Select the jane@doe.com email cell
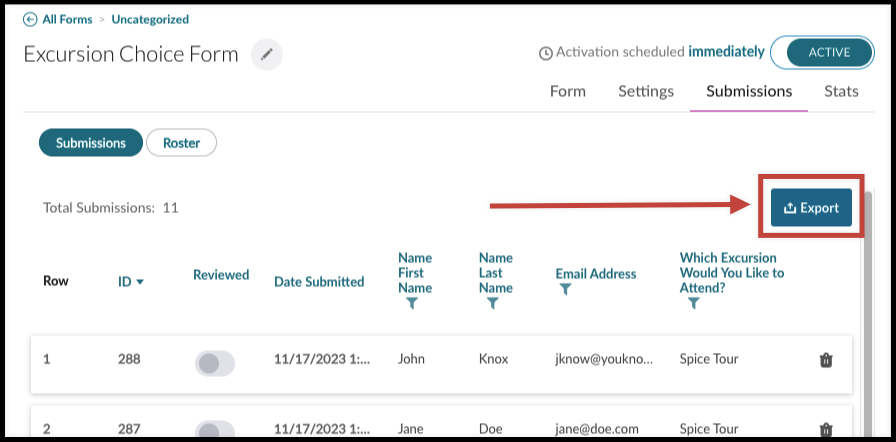896x442 pixels. 597,429
